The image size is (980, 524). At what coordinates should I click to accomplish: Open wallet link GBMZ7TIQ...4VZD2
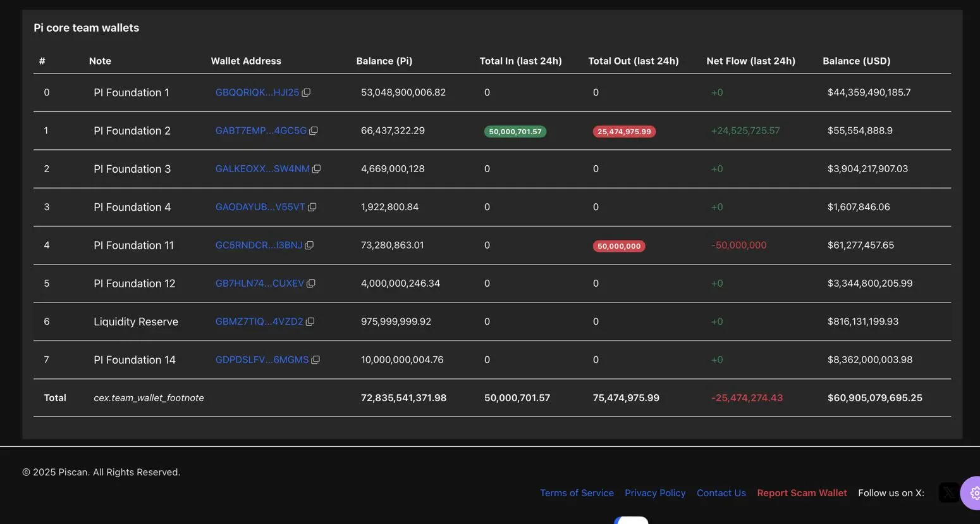point(259,321)
